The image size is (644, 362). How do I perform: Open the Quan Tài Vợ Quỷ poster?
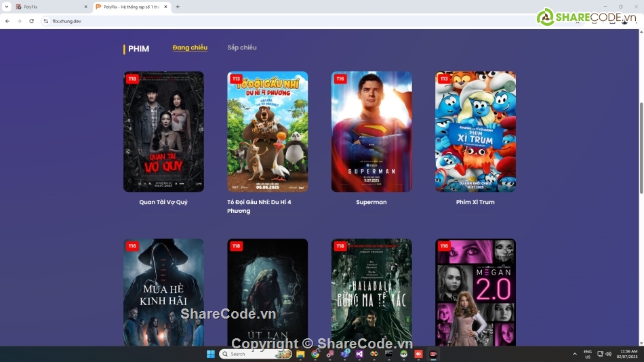[163, 132]
